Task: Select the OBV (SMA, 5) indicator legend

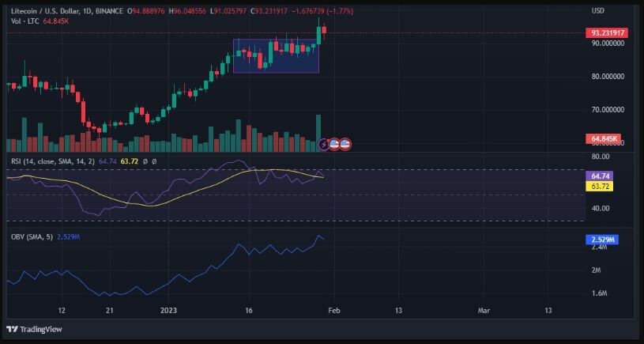Action: click(x=32, y=236)
